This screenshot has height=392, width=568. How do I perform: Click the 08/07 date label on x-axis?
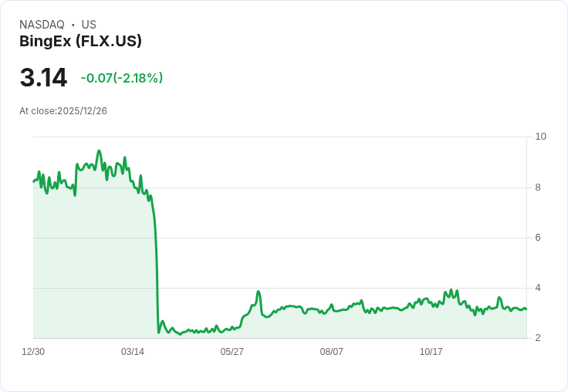(331, 352)
